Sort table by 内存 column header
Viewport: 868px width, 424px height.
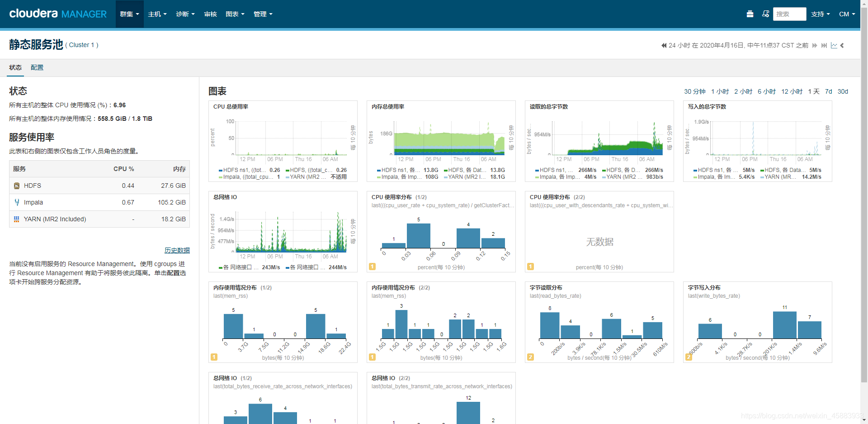(x=179, y=169)
